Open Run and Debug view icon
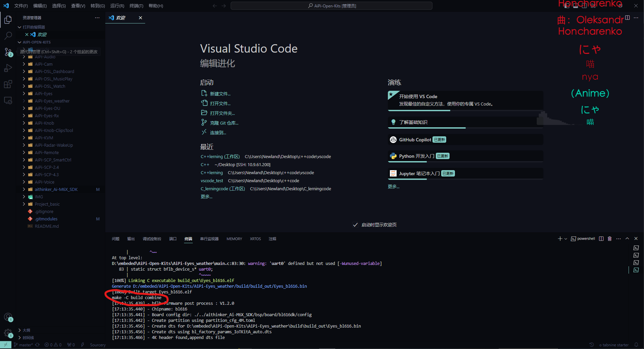The image size is (644, 349). [8, 68]
